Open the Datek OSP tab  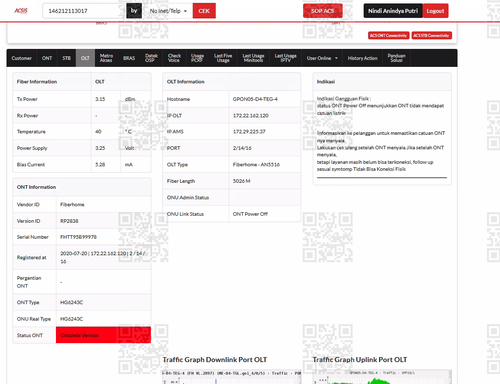click(x=151, y=58)
